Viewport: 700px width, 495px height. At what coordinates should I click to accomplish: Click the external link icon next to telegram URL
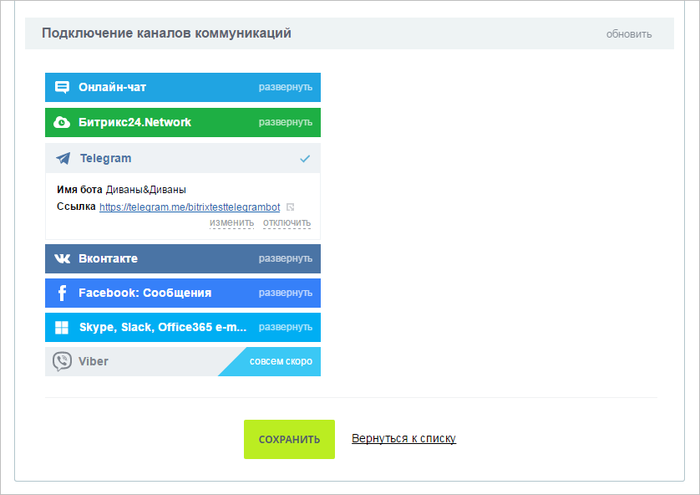click(290, 207)
